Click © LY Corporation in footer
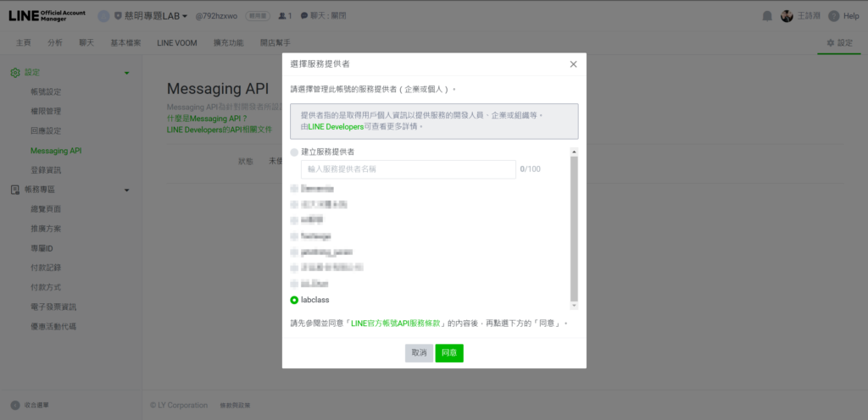The image size is (868, 420). tap(179, 406)
